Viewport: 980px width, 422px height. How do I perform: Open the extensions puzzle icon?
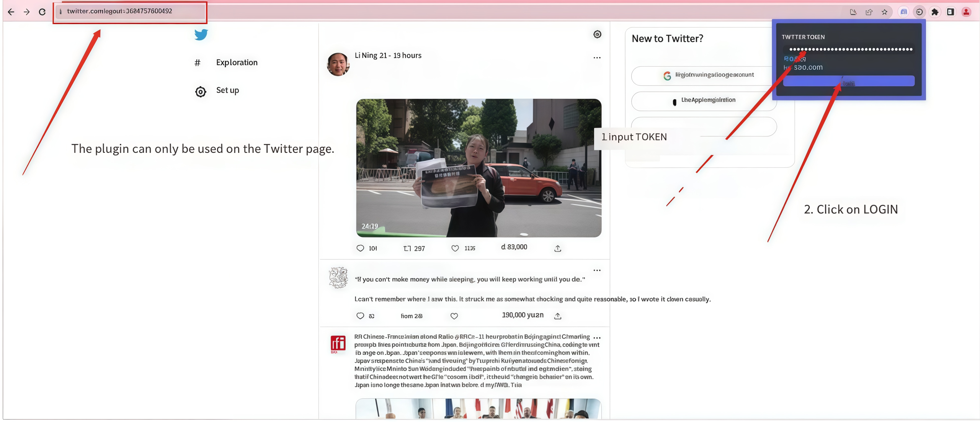(x=935, y=12)
